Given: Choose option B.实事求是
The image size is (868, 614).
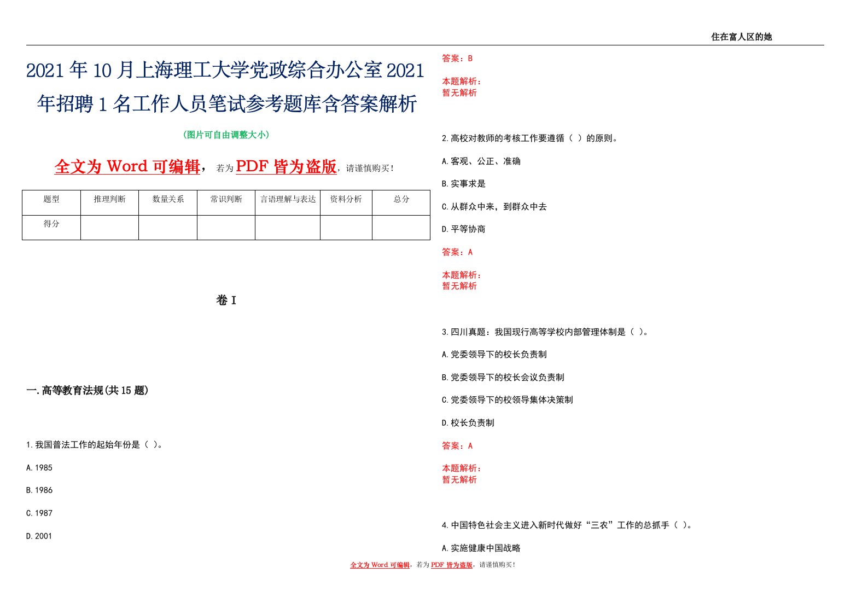Looking at the screenshot, I should [x=464, y=184].
